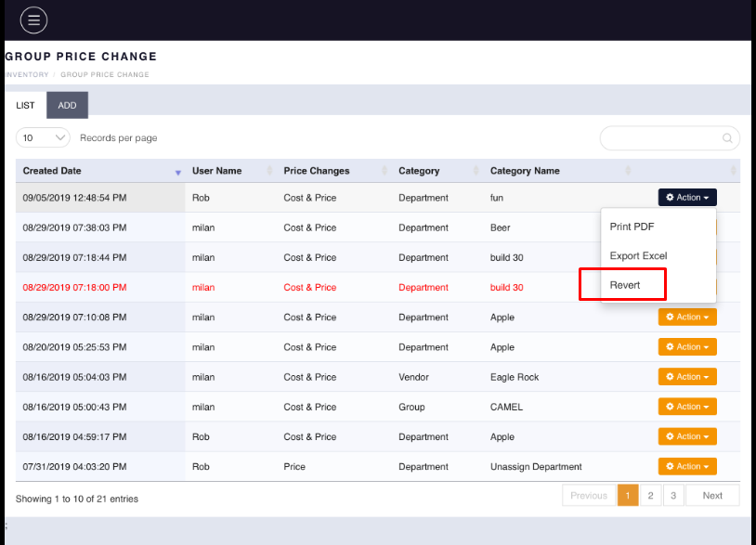This screenshot has width=756, height=545.
Task: Open the hamburger menu icon
Action: [x=33, y=19]
